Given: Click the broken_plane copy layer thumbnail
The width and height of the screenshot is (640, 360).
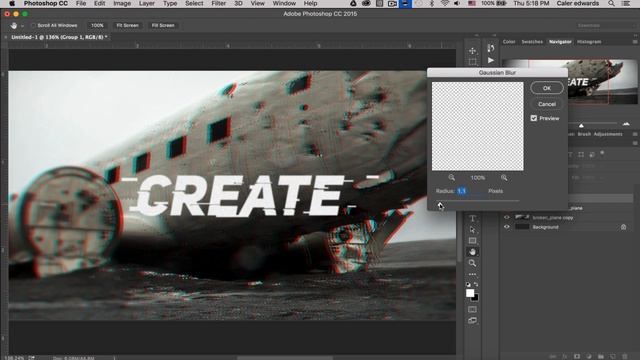Looking at the screenshot, I should (x=522, y=217).
